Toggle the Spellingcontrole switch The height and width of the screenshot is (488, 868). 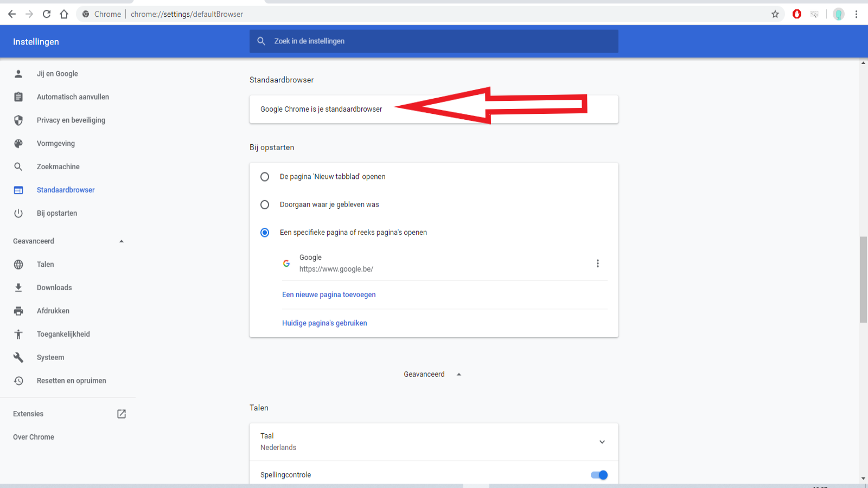coord(599,475)
